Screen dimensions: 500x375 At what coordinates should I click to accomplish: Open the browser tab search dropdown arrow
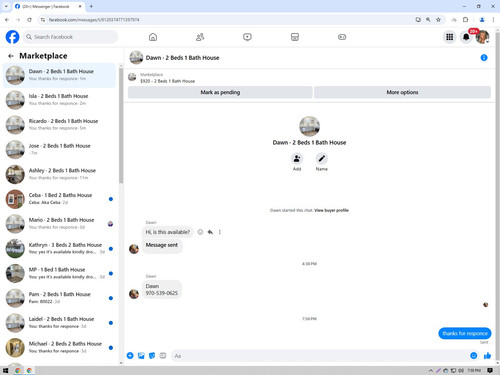tap(6, 6)
